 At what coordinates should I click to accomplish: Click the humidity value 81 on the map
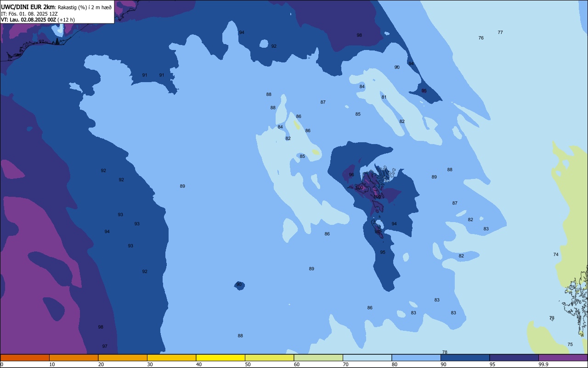click(x=384, y=97)
